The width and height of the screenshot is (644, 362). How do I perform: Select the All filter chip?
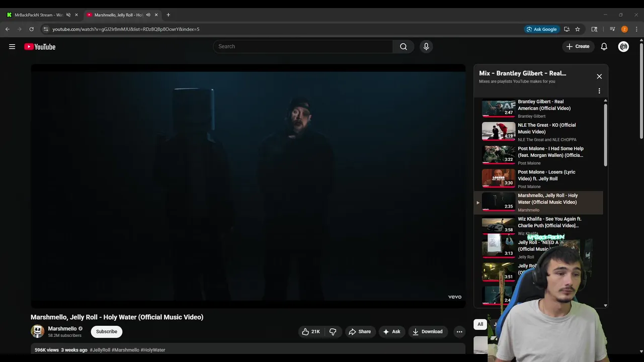click(480, 324)
